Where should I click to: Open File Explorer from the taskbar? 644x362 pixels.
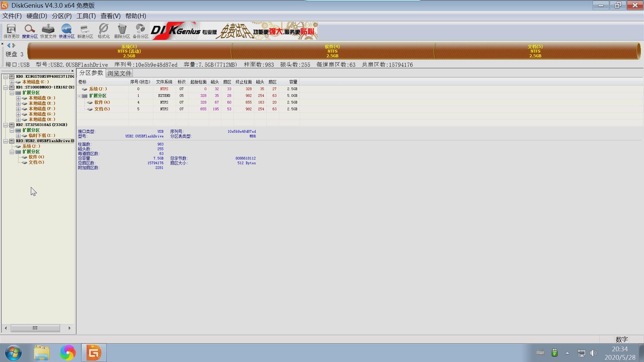coord(42,353)
